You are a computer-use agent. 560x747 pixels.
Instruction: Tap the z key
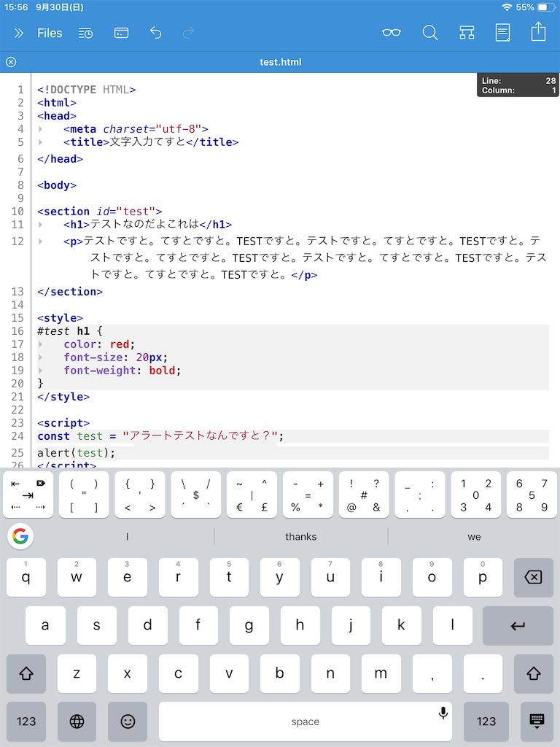(77, 673)
